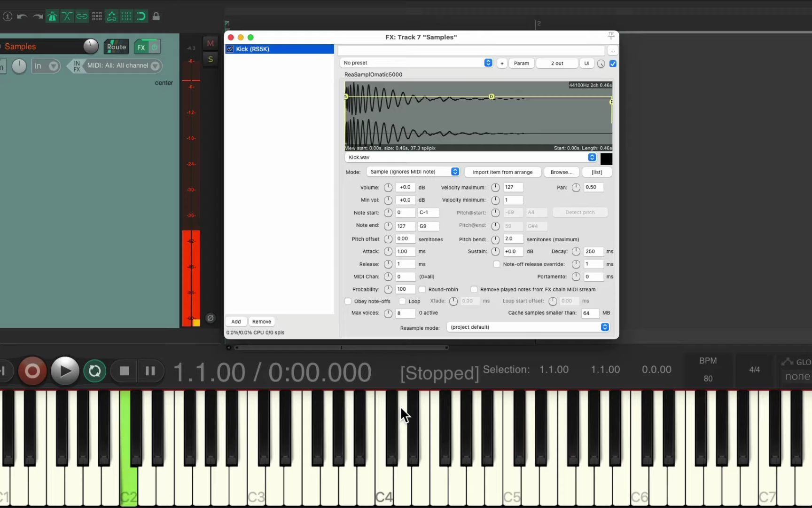The width and height of the screenshot is (812, 508).
Task: Open the Mode dropdown for sample mode
Action: click(x=413, y=172)
